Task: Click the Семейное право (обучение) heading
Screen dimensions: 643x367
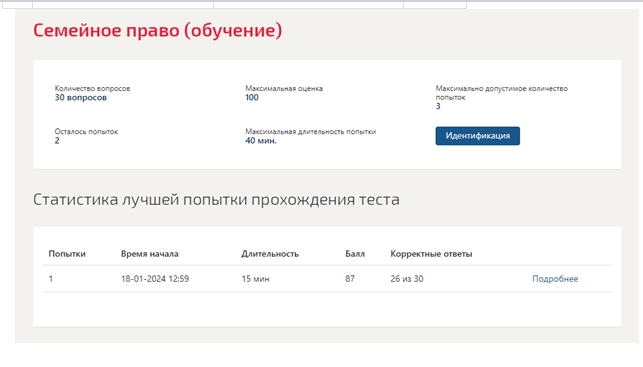Action: click(x=157, y=30)
